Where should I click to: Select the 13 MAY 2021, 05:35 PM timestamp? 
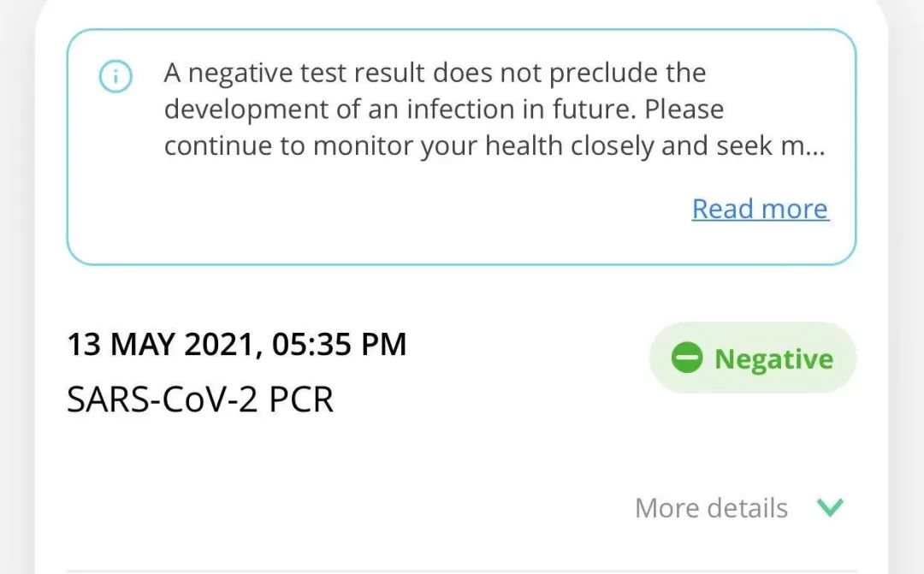[x=237, y=344]
